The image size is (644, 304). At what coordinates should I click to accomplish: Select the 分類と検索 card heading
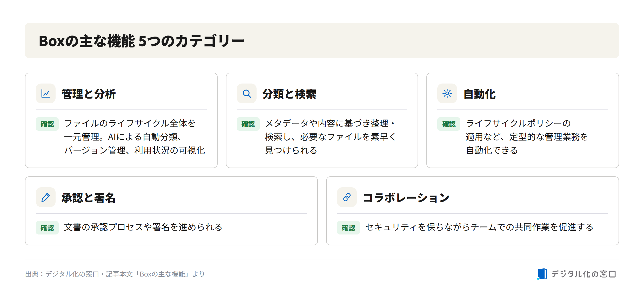290,94
